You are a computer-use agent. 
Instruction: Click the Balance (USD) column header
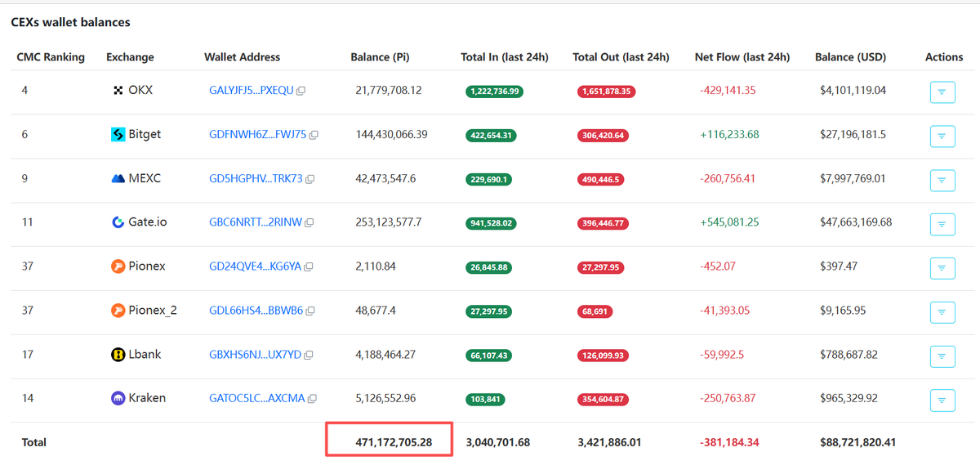tap(850, 57)
